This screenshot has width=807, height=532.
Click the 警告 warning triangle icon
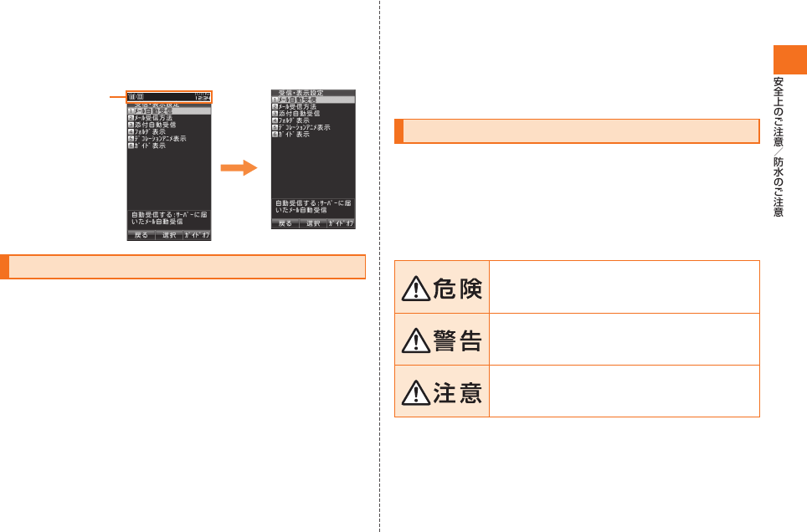tap(416, 340)
